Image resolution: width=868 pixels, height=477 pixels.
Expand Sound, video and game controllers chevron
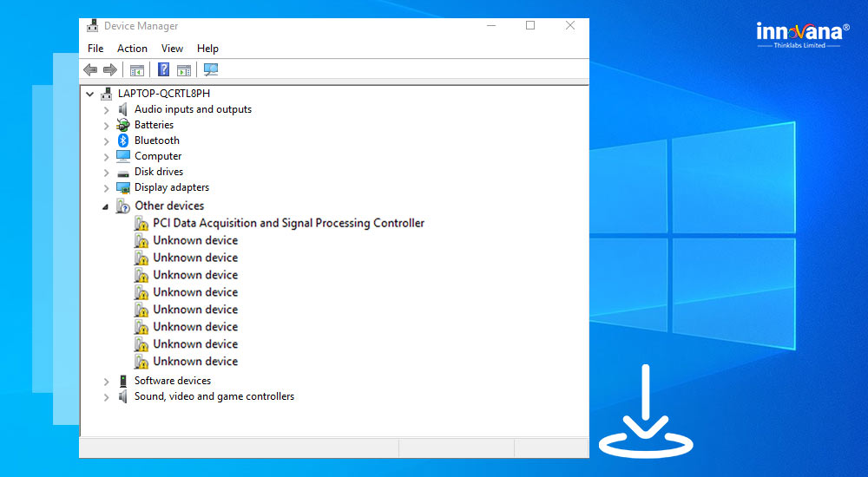pos(106,396)
